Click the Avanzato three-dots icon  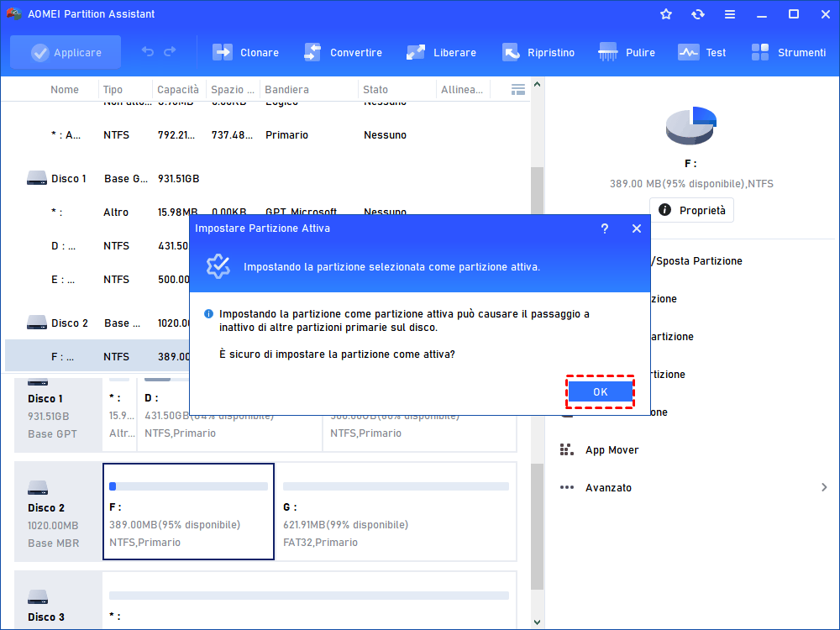point(567,487)
